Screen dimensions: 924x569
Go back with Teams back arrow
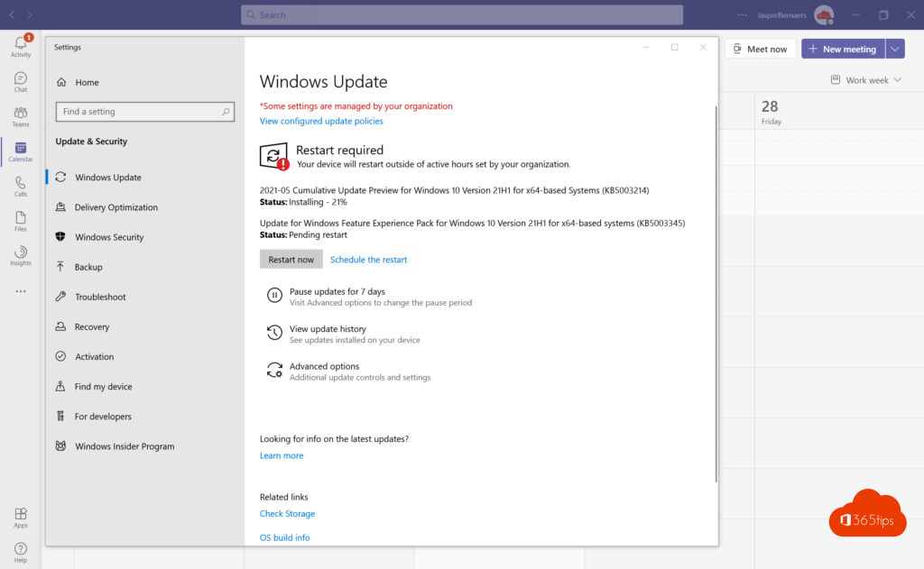click(12, 14)
